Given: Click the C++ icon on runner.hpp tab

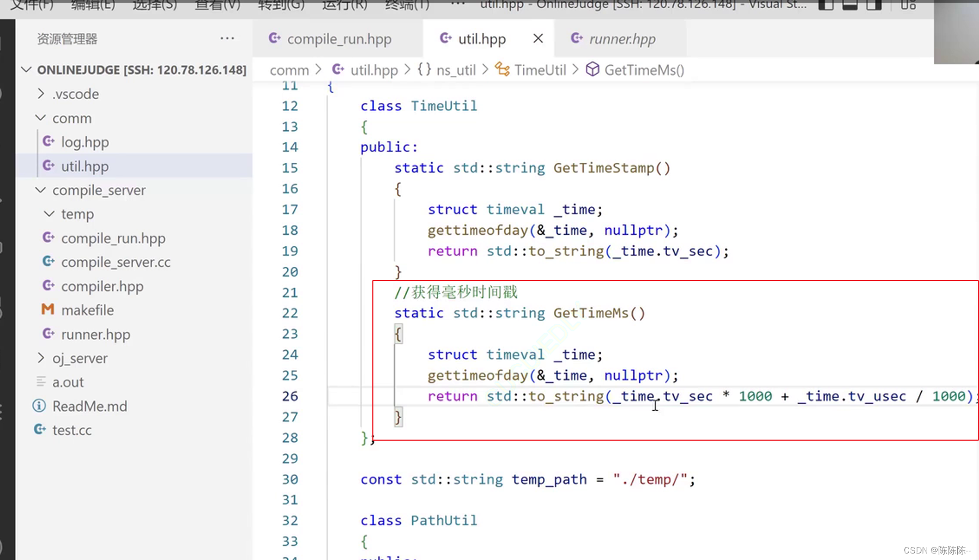Looking at the screenshot, I should click(577, 38).
